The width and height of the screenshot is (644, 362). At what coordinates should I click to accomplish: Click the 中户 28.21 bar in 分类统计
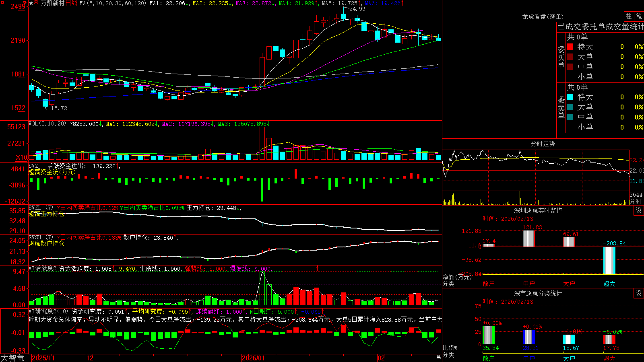(529, 337)
